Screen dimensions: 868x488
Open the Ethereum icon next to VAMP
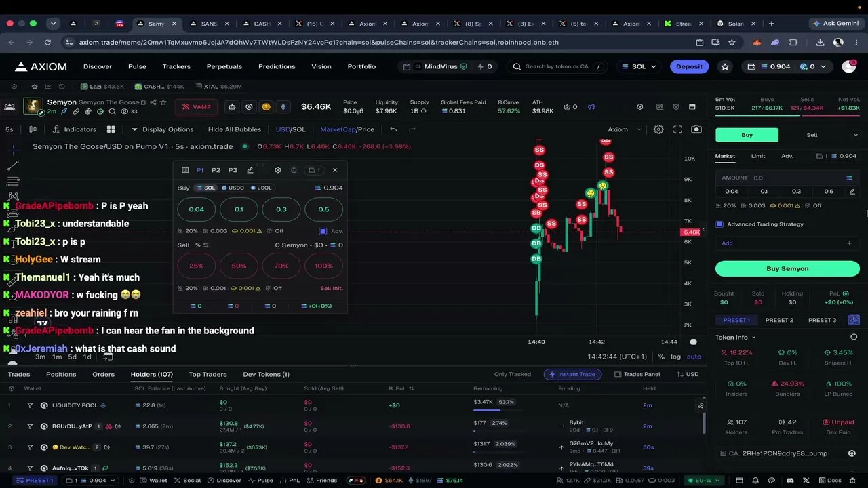[x=283, y=106]
